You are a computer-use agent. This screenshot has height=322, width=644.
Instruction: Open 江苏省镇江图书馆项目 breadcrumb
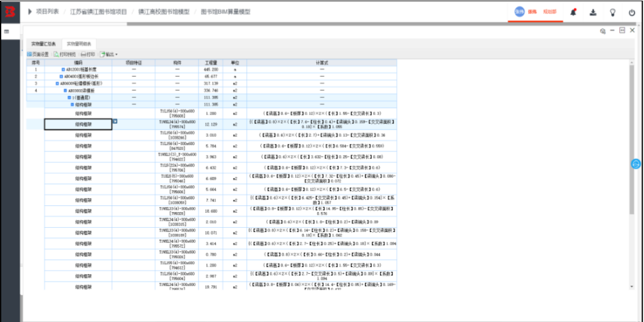(x=98, y=12)
